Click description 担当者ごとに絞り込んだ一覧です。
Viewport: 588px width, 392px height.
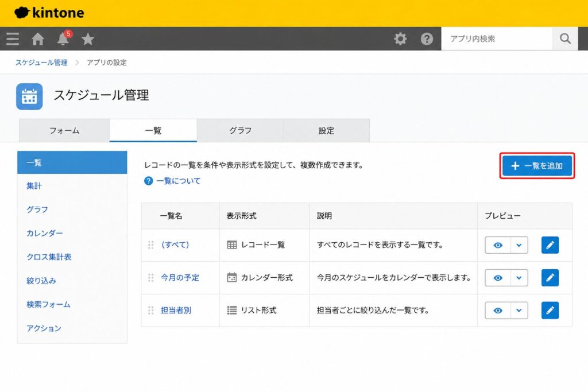click(x=373, y=311)
